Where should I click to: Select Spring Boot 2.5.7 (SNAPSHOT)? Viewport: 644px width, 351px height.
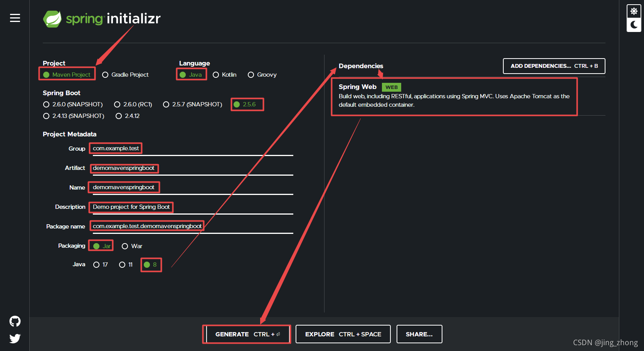pos(192,104)
